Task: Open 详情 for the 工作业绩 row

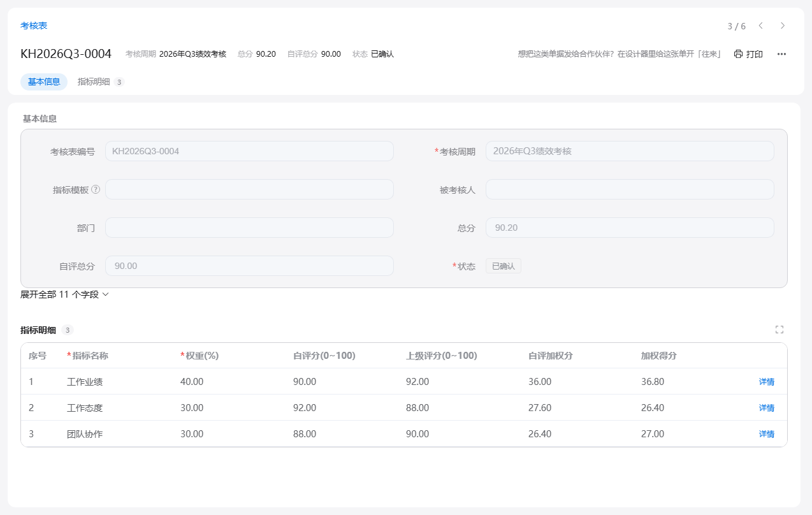Action: (x=767, y=382)
